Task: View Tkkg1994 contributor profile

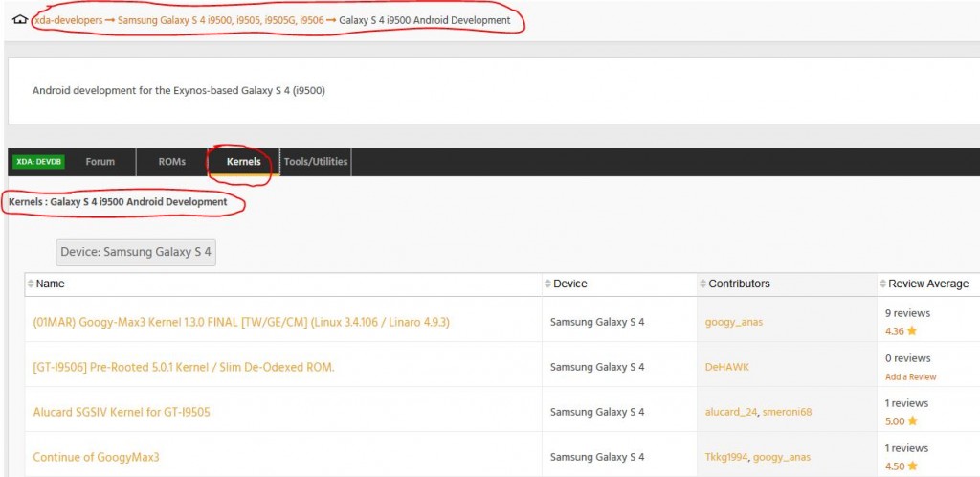Action: [726, 458]
